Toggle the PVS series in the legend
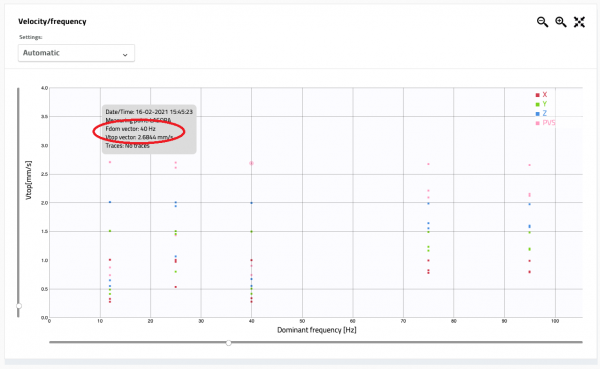This screenshot has height=369, width=600. click(x=545, y=123)
